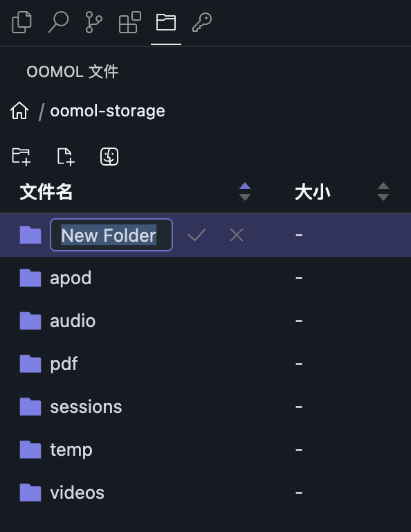This screenshot has width=411, height=532.
Task: Click the oomol-storage breadcrumb link
Action: coord(107,111)
